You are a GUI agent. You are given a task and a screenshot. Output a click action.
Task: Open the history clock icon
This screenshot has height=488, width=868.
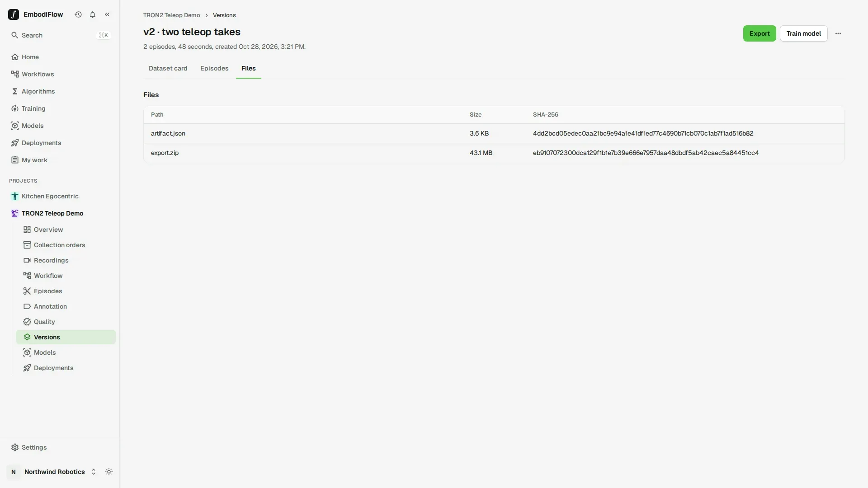pos(78,14)
